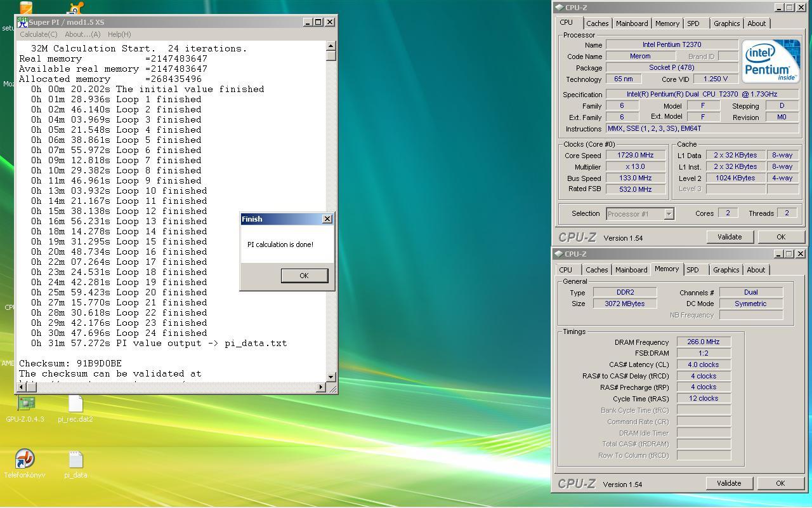Click Super PI vertical scrollbar down arrow

coord(331,377)
